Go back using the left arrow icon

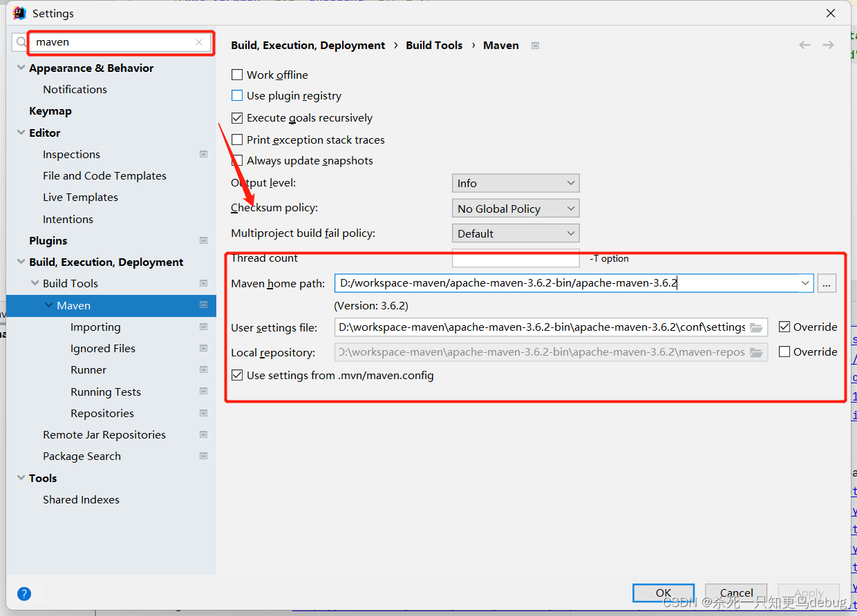804,45
